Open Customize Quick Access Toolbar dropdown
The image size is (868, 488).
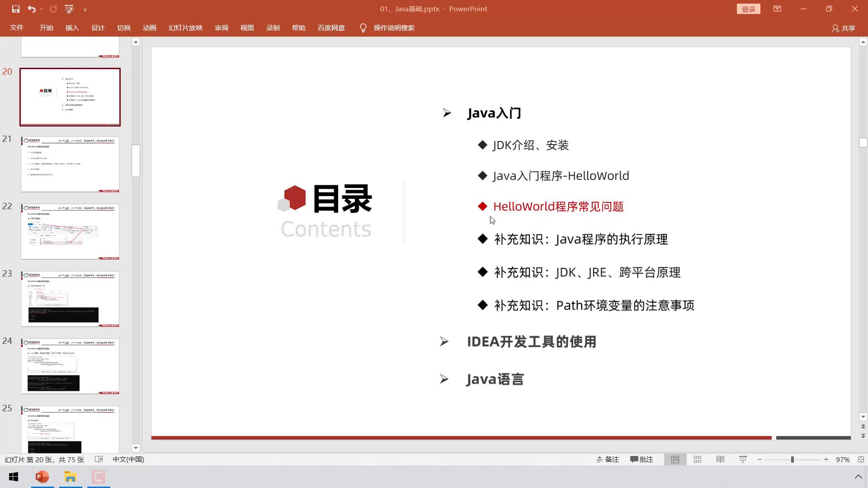(85, 9)
